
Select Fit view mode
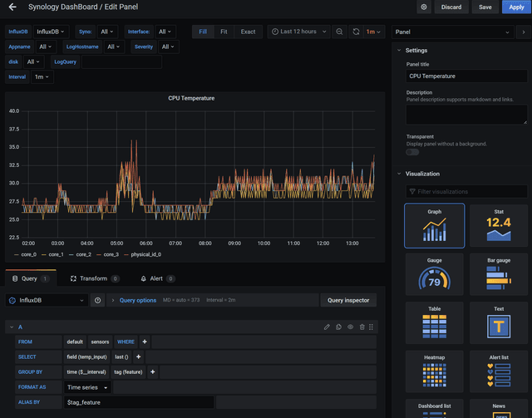(x=224, y=32)
